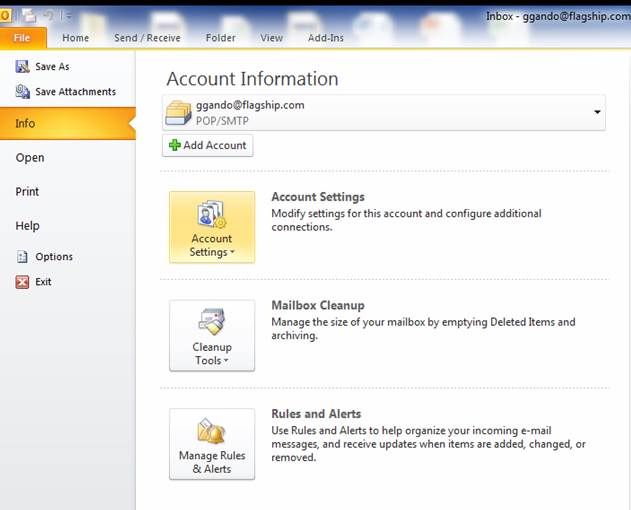
Task: Open the File tab
Action: coord(23,38)
